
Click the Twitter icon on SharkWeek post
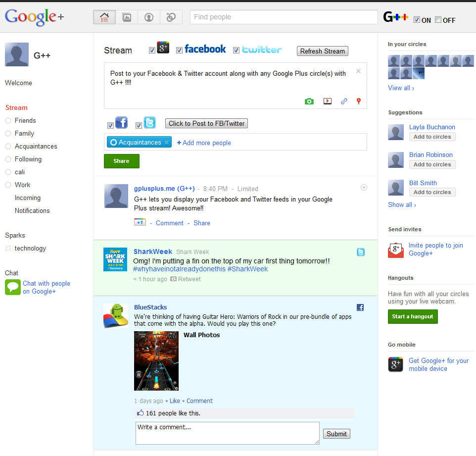point(361,252)
